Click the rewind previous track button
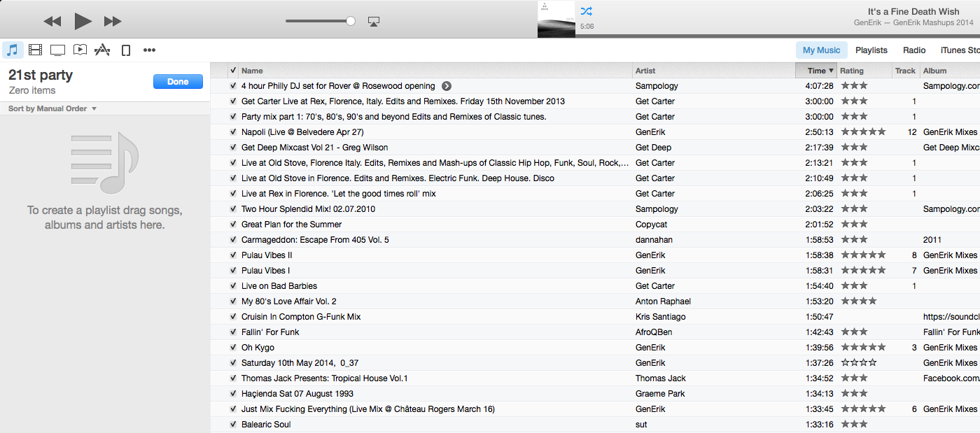The height and width of the screenshot is (433, 980). pyautogui.click(x=52, y=21)
